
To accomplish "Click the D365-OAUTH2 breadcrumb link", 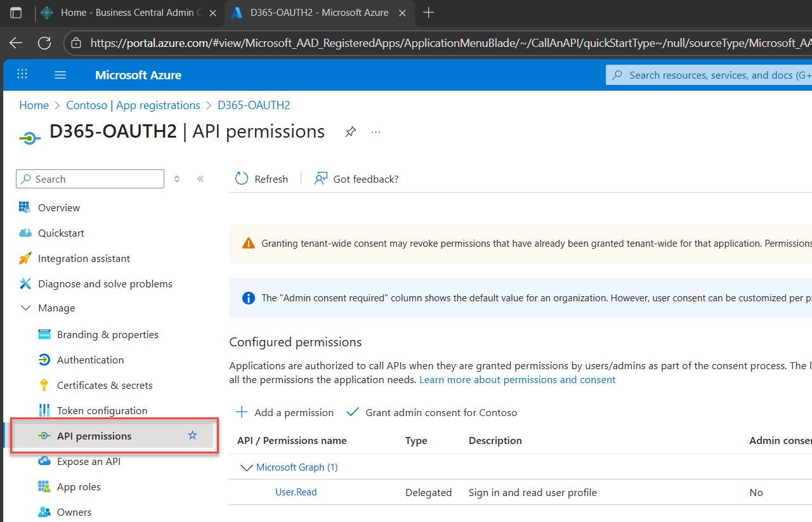I will pyautogui.click(x=254, y=105).
